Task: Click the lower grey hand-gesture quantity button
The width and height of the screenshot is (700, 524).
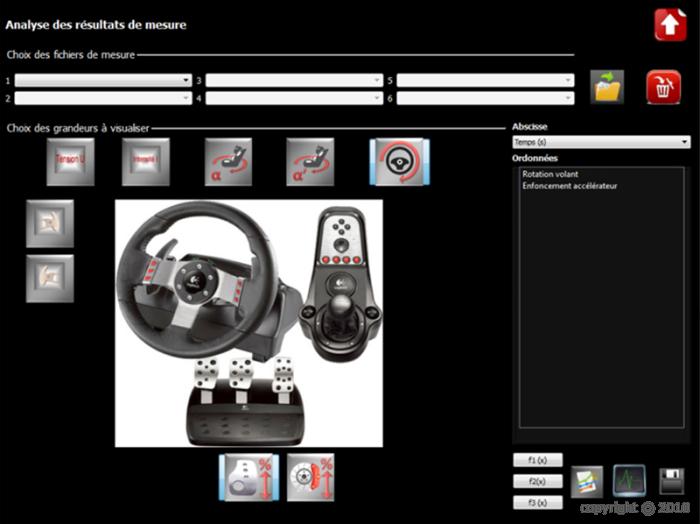Action: [50, 279]
